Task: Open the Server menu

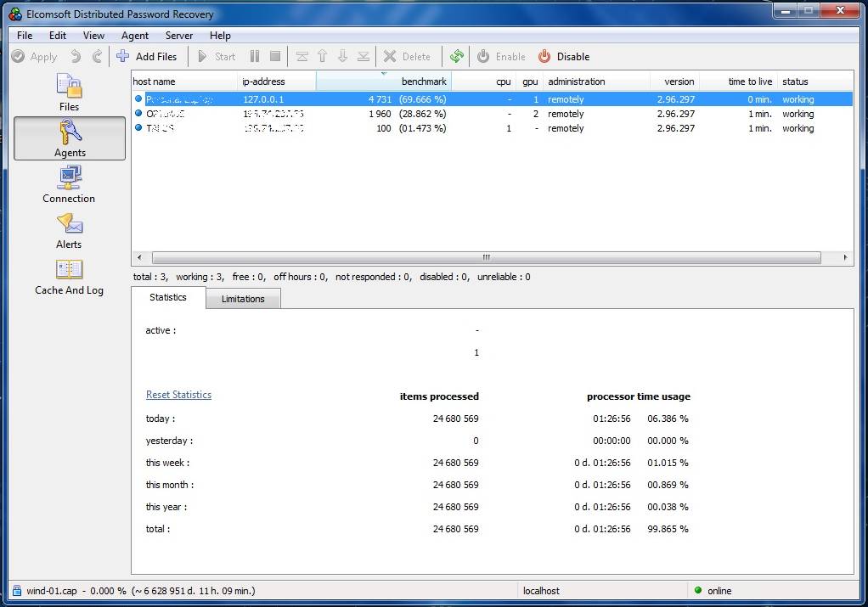Action: [x=179, y=36]
